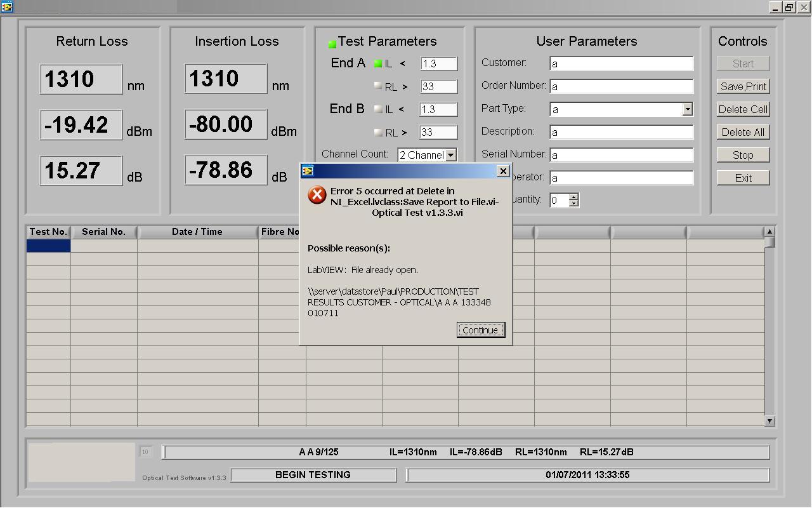Toggle End B RL indicator
Viewport: 812px width, 508px height.
coord(378,132)
